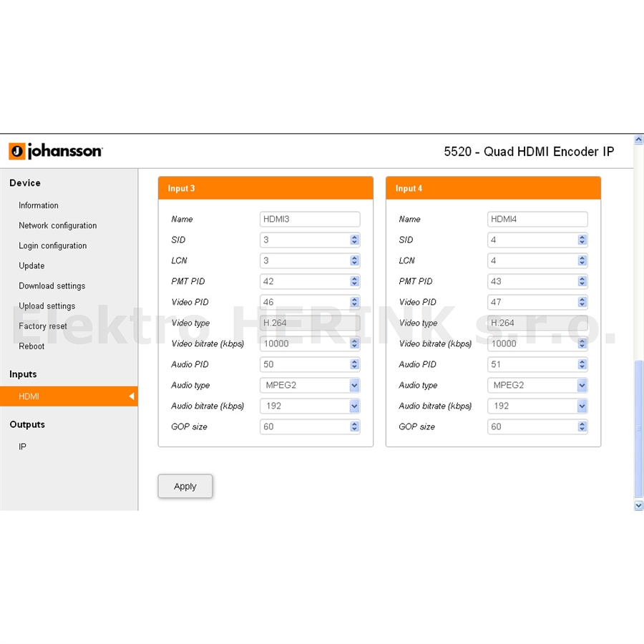The height and width of the screenshot is (644, 644).
Task: Click the Input 3 SID stepper arrows
Action: (354, 240)
